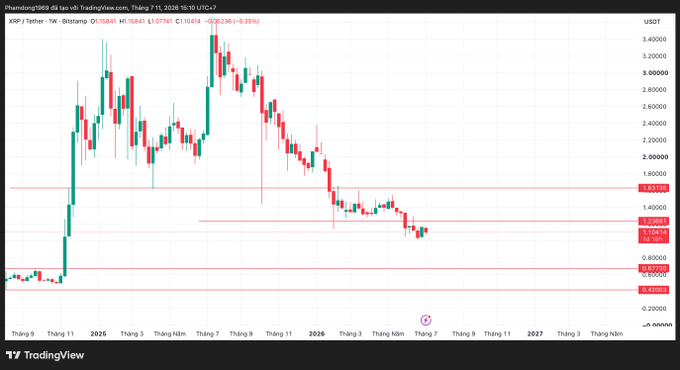Click the Tháng 3 label right after 2026
The image size is (680, 370).
[x=350, y=334]
